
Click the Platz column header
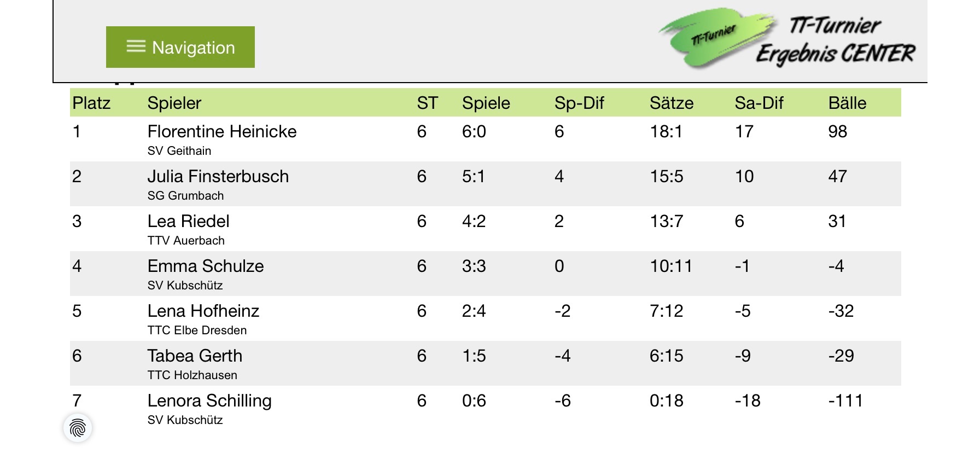(x=91, y=103)
